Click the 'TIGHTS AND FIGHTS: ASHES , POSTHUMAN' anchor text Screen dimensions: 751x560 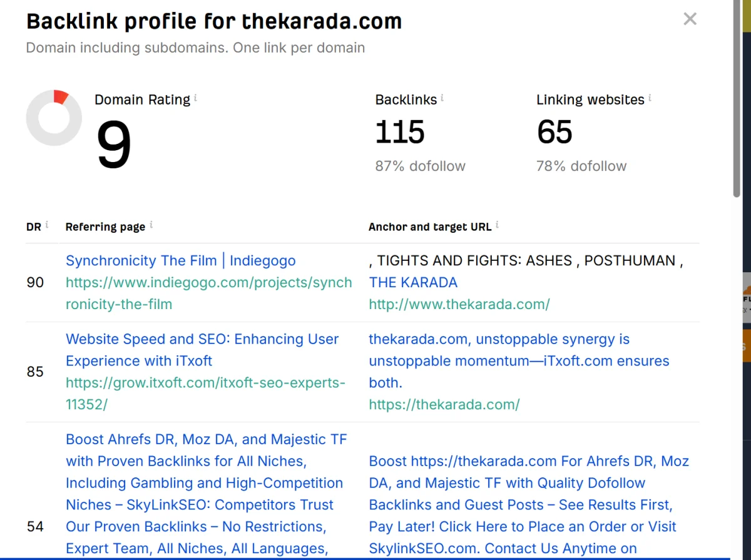pyautogui.click(x=526, y=261)
